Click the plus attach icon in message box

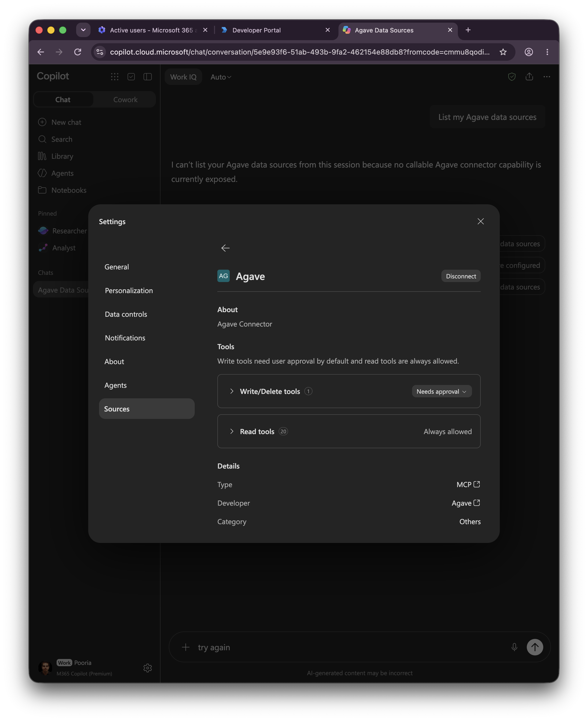point(186,647)
